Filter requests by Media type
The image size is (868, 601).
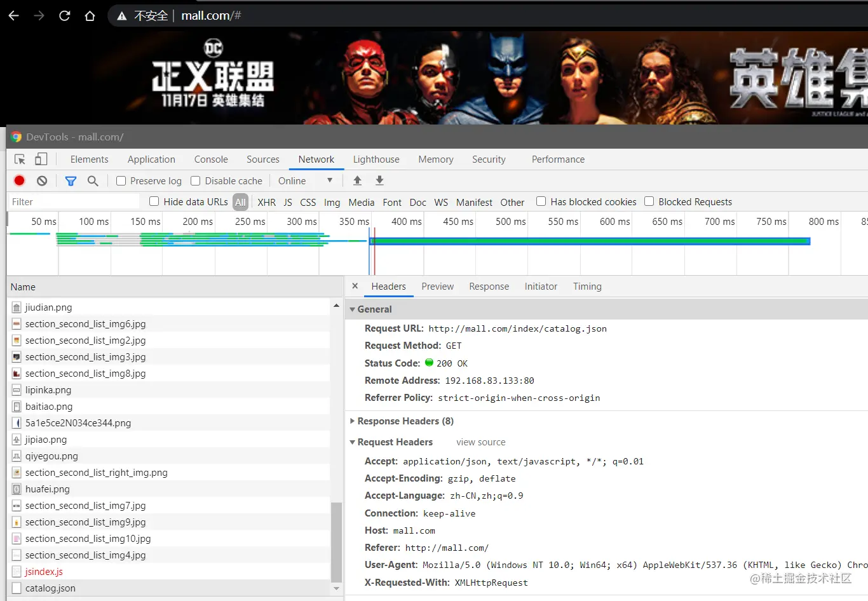(x=362, y=202)
